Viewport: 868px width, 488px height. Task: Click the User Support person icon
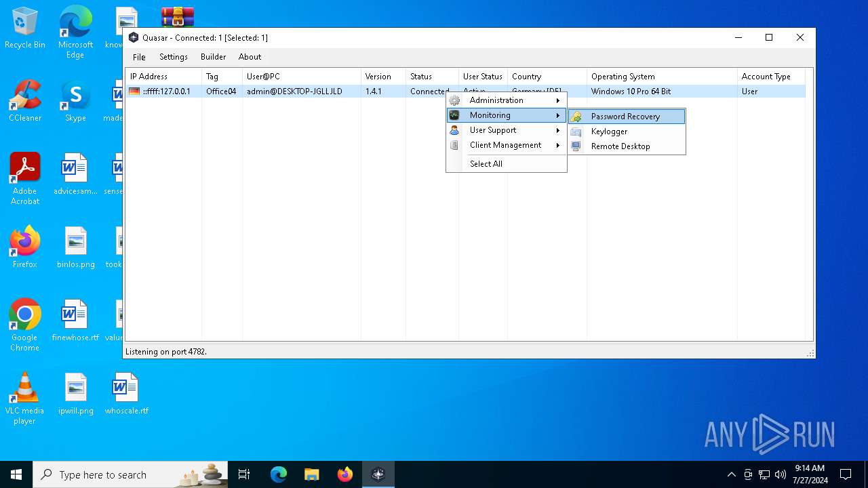point(454,130)
